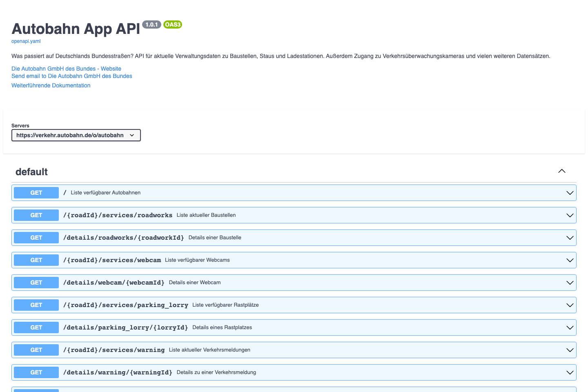This screenshot has height=392, width=588.
Task: Click the OAS3 specification badge
Action: [x=172, y=24]
